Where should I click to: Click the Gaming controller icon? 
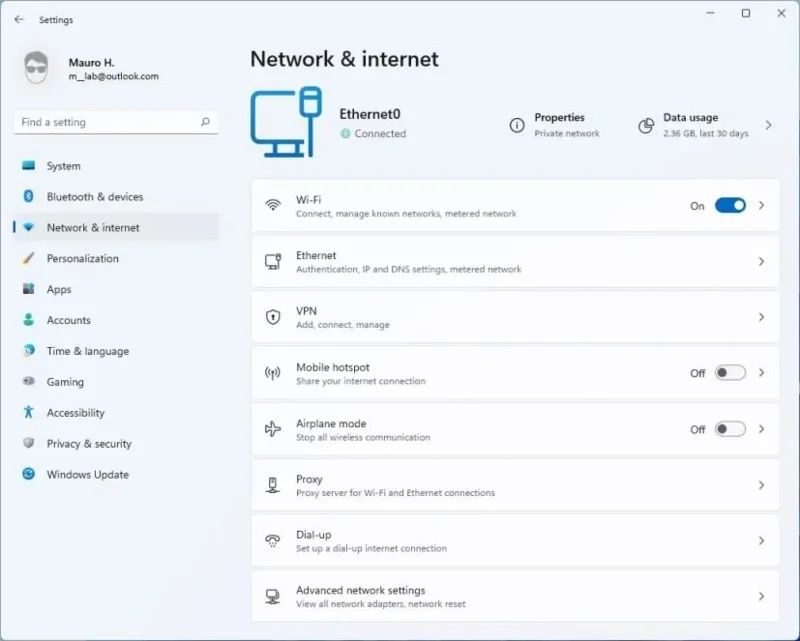pyautogui.click(x=29, y=381)
